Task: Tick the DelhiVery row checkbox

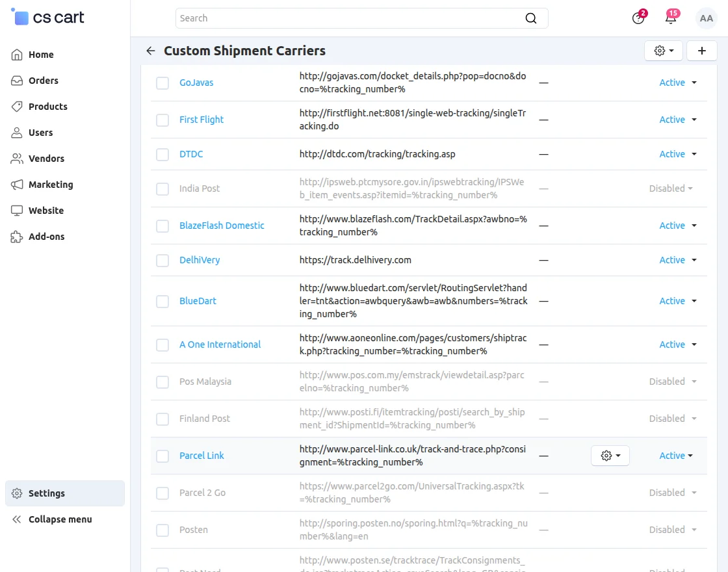Action: pyautogui.click(x=162, y=261)
